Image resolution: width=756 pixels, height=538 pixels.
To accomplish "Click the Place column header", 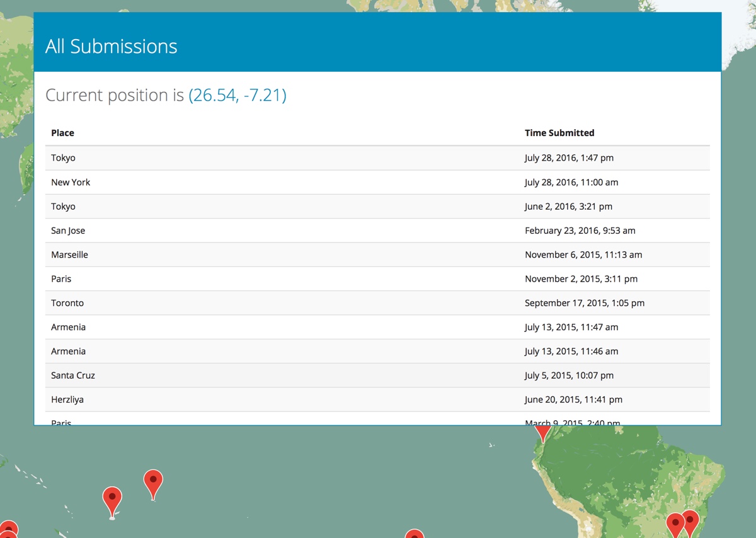I will [62, 133].
